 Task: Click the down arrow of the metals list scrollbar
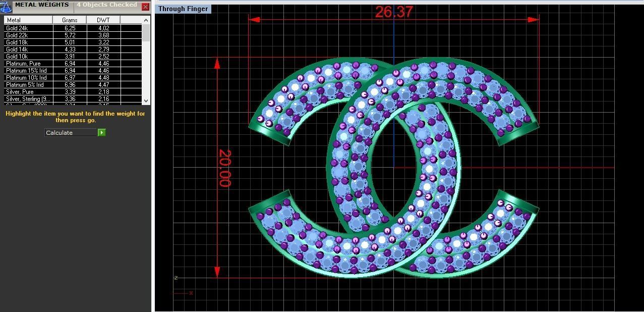[146, 101]
